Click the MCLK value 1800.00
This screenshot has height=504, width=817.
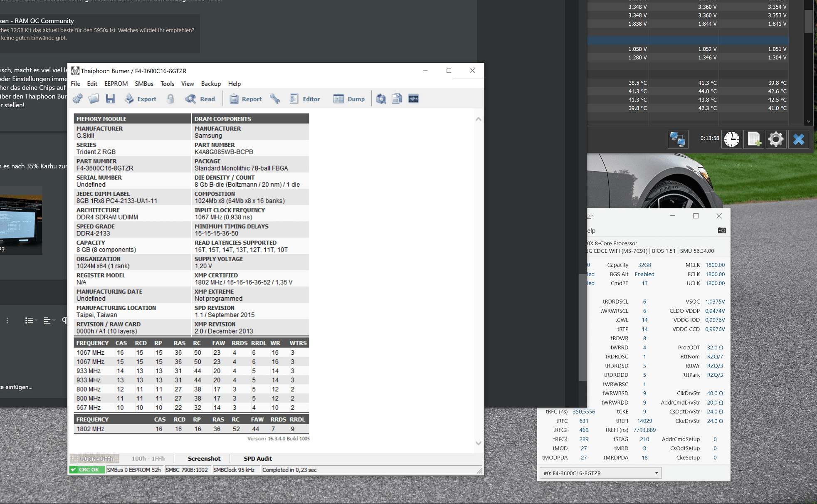(x=715, y=265)
